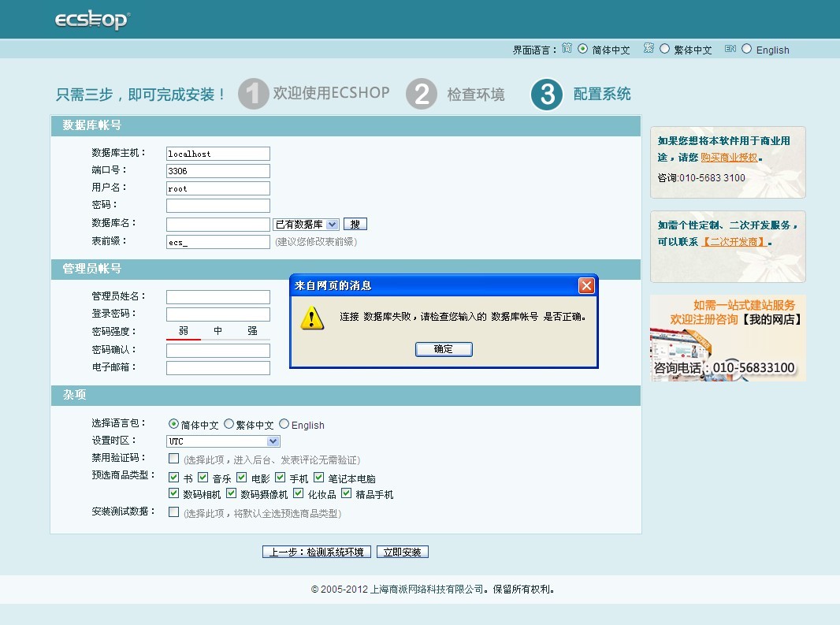Click the yellow warning icon in dialog
The image size is (840, 625).
[x=312, y=318]
